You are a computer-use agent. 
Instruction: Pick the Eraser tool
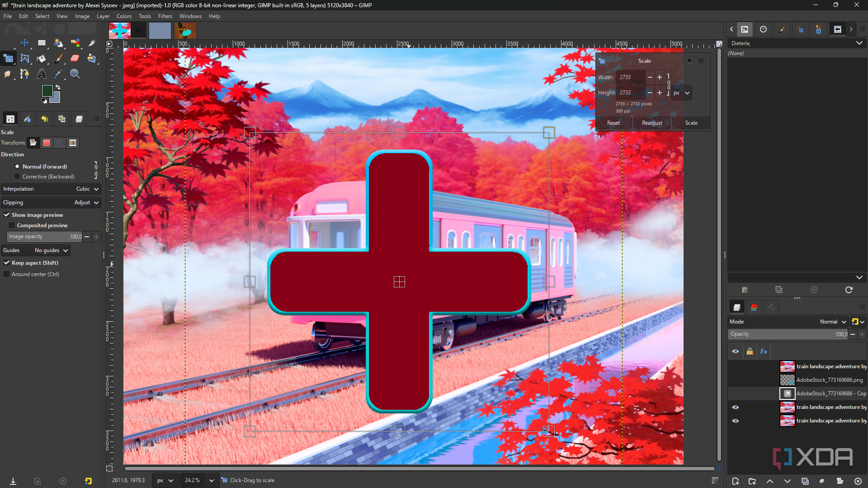(x=75, y=58)
